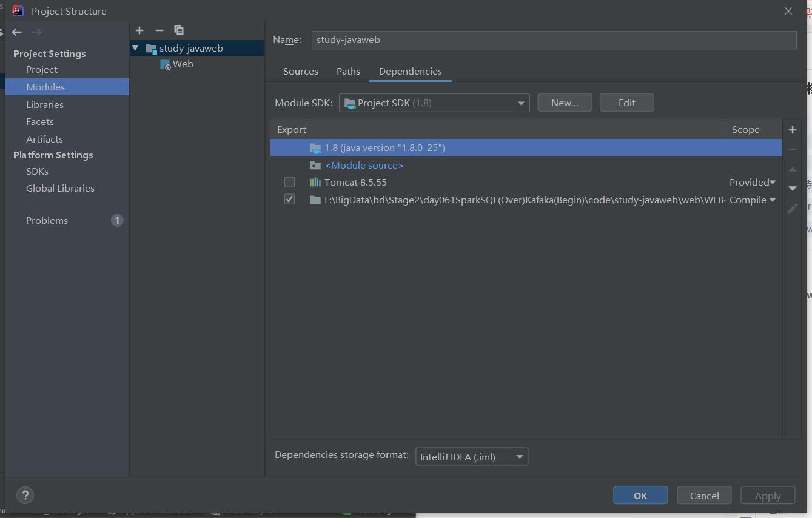Remove selected dependency with minus icon
812x518 pixels.
click(793, 149)
